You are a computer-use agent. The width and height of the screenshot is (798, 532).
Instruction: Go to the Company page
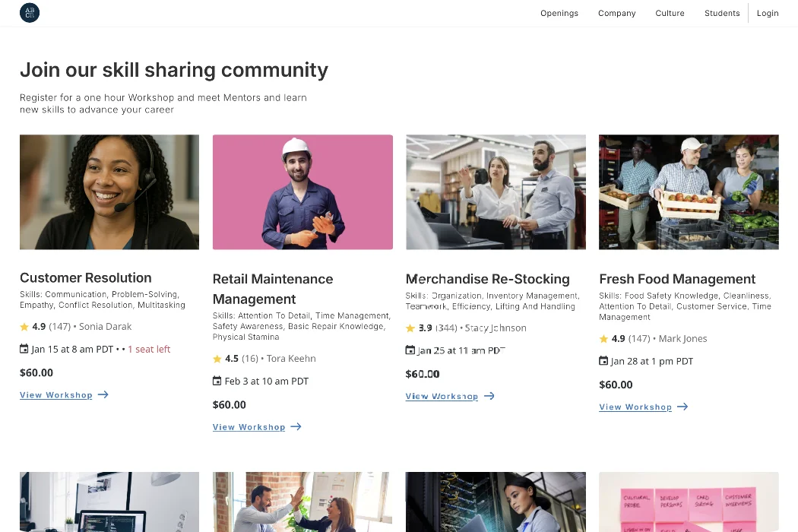pos(616,13)
